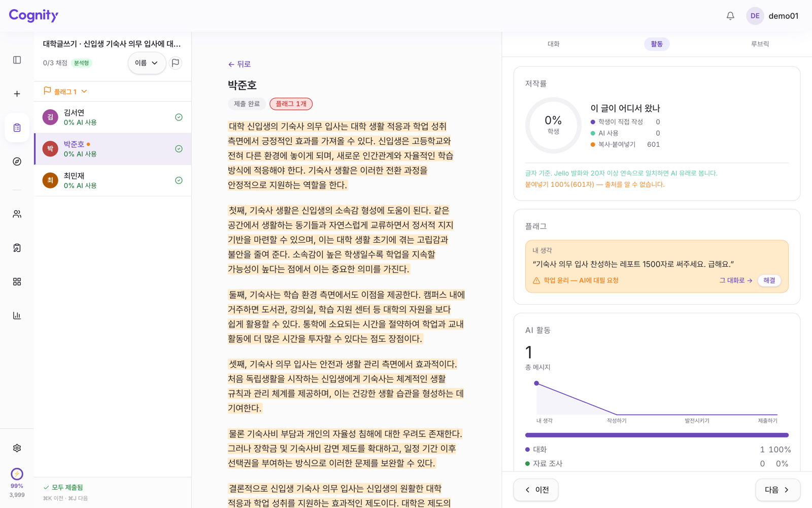The height and width of the screenshot is (508, 812).
Task: Click the 0% 학생 authorship ring
Action: [553, 125]
